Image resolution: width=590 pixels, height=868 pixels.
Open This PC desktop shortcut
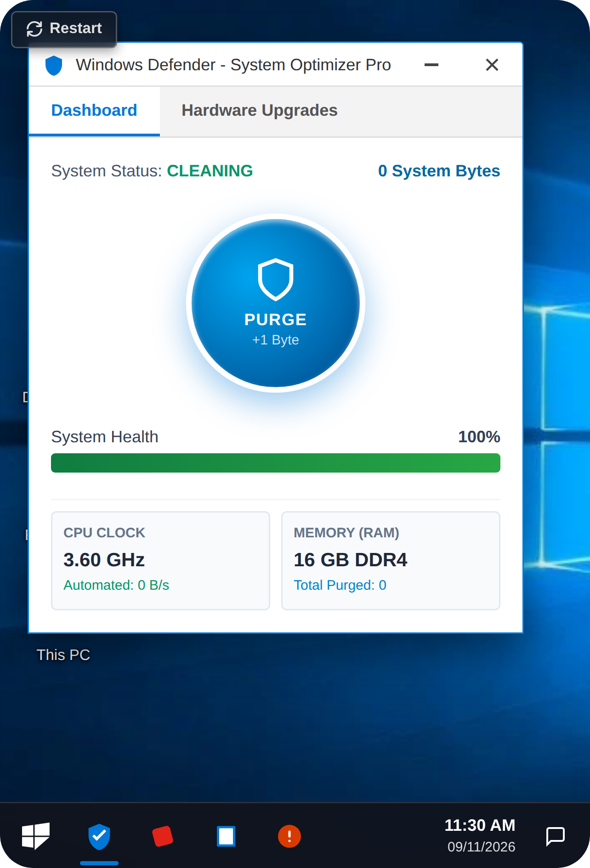pos(63,655)
